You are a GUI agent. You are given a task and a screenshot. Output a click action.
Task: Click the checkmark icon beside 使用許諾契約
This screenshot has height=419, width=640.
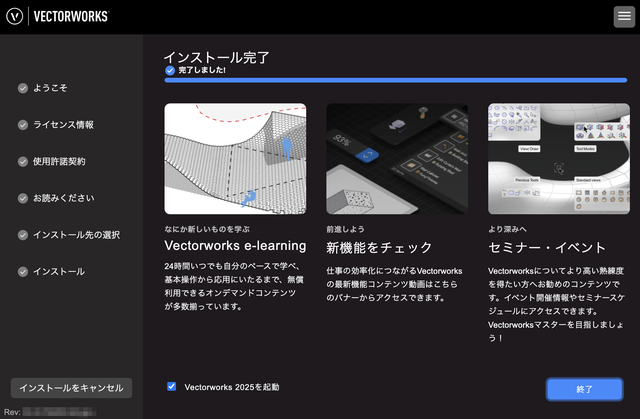point(23,162)
